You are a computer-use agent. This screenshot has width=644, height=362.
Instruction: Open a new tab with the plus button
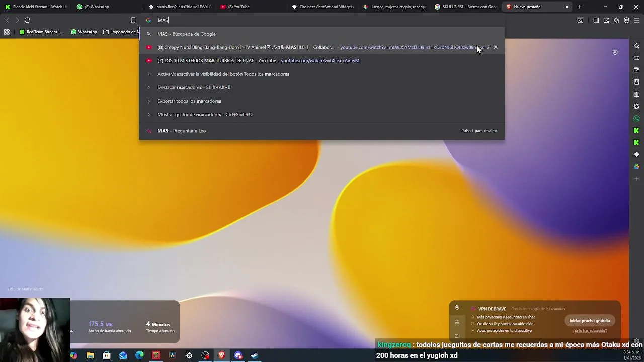coord(579,7)
